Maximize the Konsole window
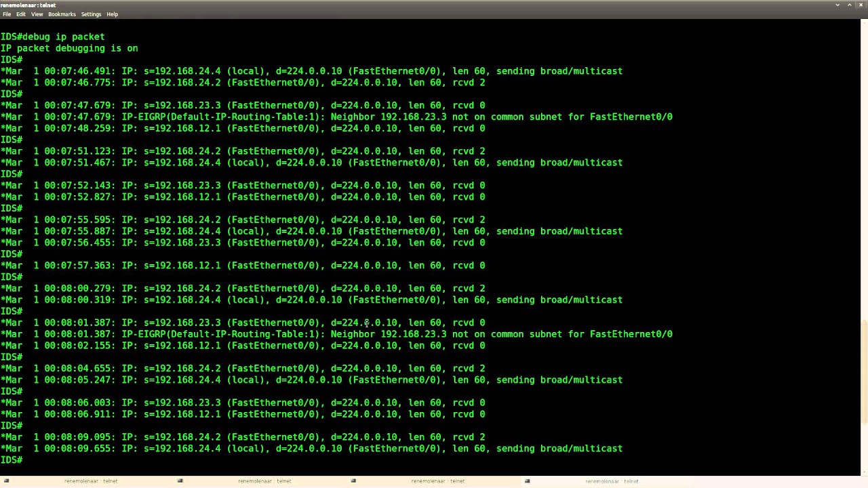868x488 pixels. [x=849, y=5]
